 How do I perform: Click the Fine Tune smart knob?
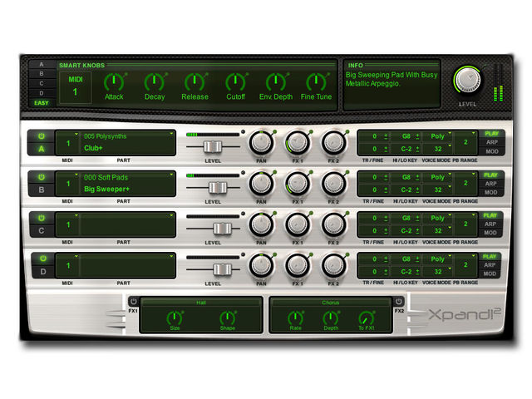[316, 81]
